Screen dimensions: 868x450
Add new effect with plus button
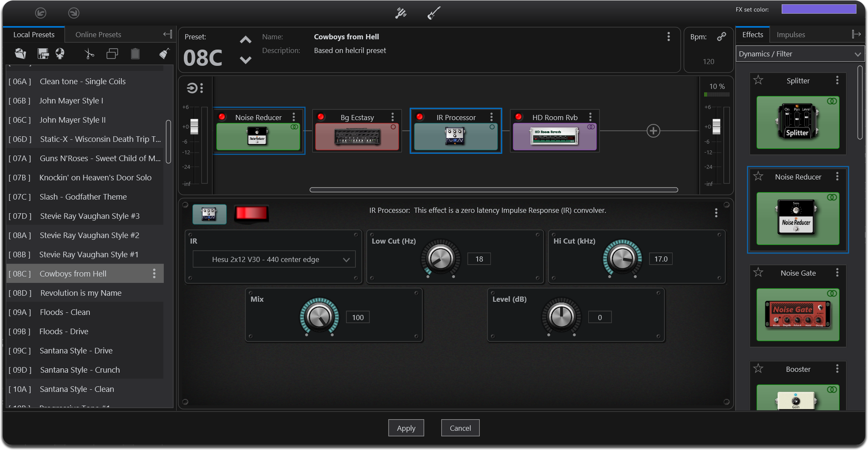(x=653, y=131)
